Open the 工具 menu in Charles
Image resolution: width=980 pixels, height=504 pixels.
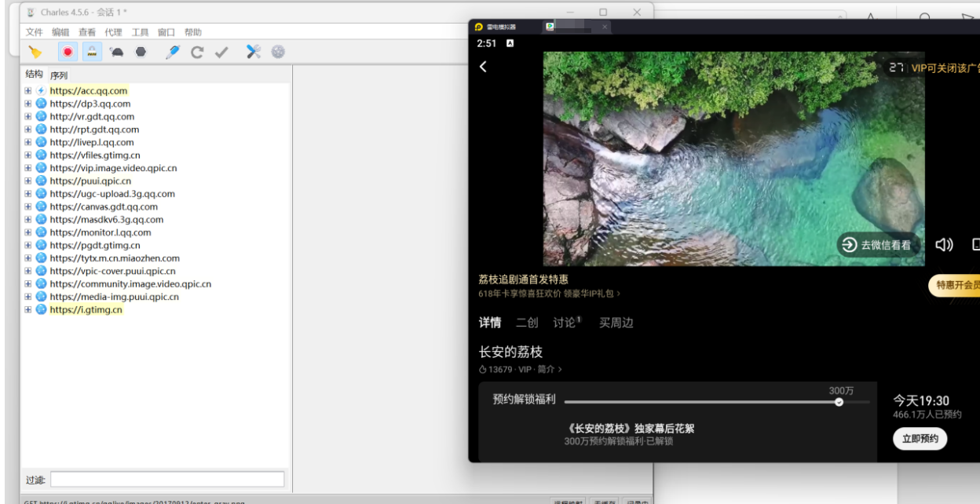point(140,32)
